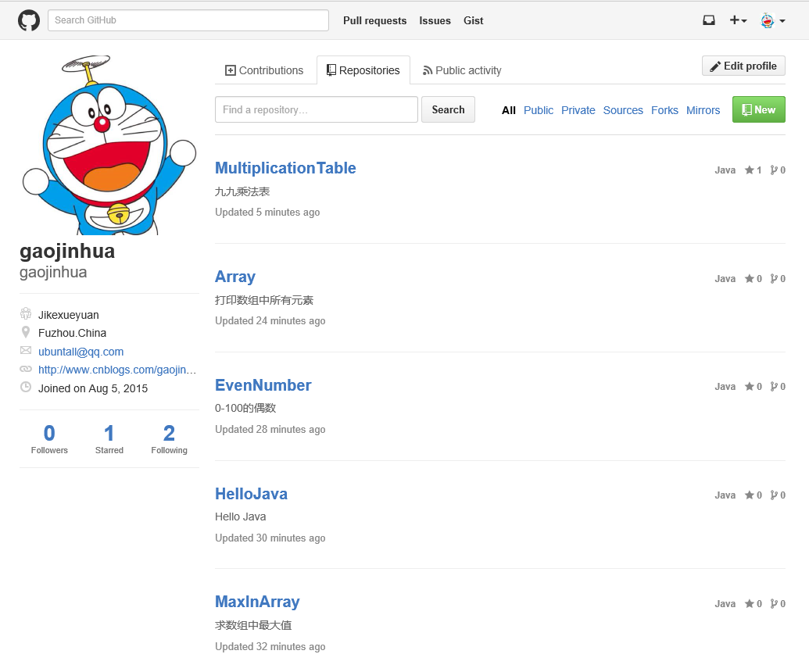Click the envelope email icon

pos(26,350)
